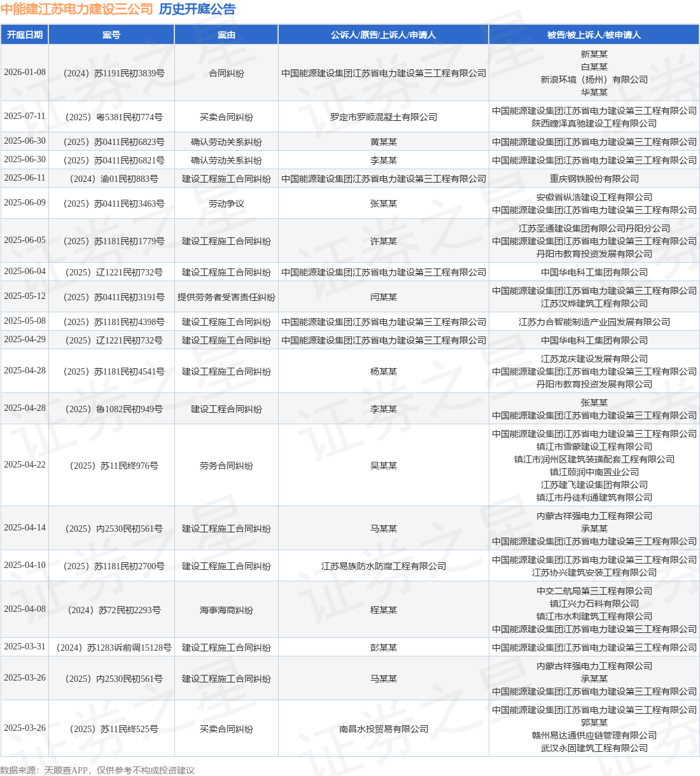Click the cause 海事海商纠纷

pyautogui.click(x=227, y=610)
